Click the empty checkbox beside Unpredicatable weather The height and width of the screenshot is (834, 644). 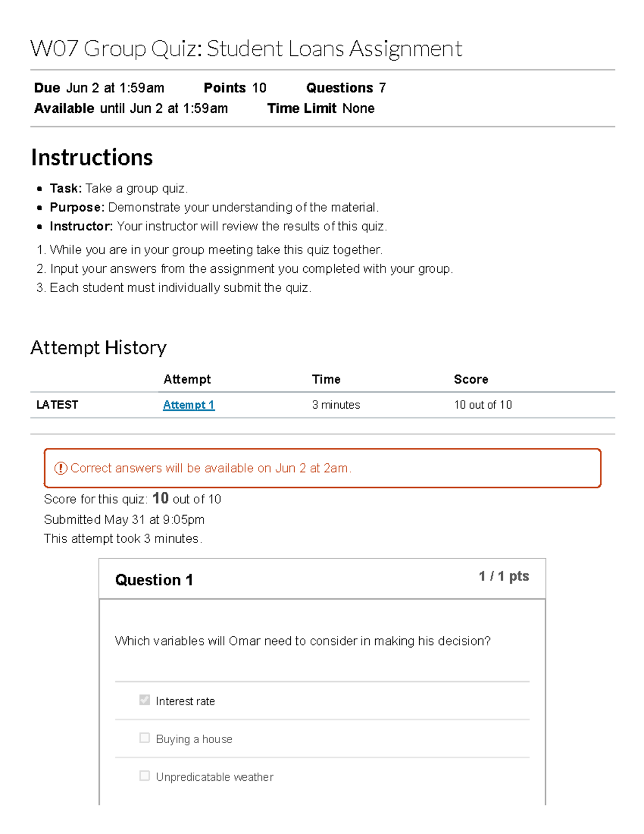(x=143, y=775)
